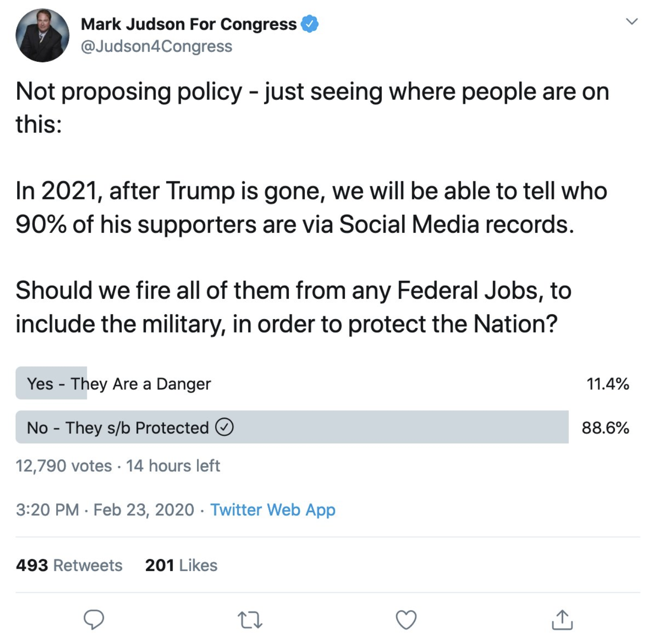The height and width of the screenshot is (644, 653).
Task: Click the share upload icon
Action: click(x=562, y=619)
